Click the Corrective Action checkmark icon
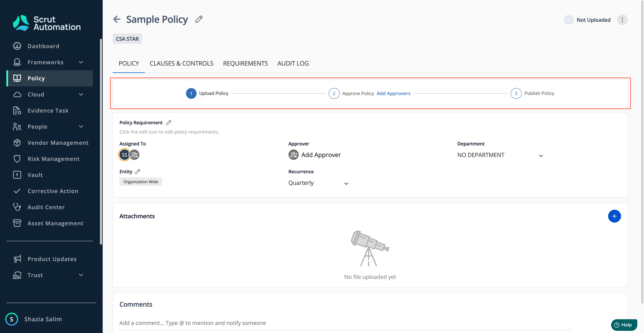Viewport: 644px width, 333px height. point(17,191)
